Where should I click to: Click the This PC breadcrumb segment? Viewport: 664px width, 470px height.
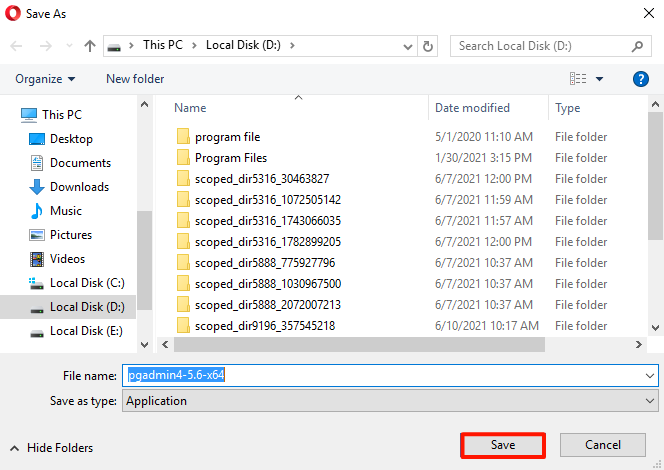[163, 45]
